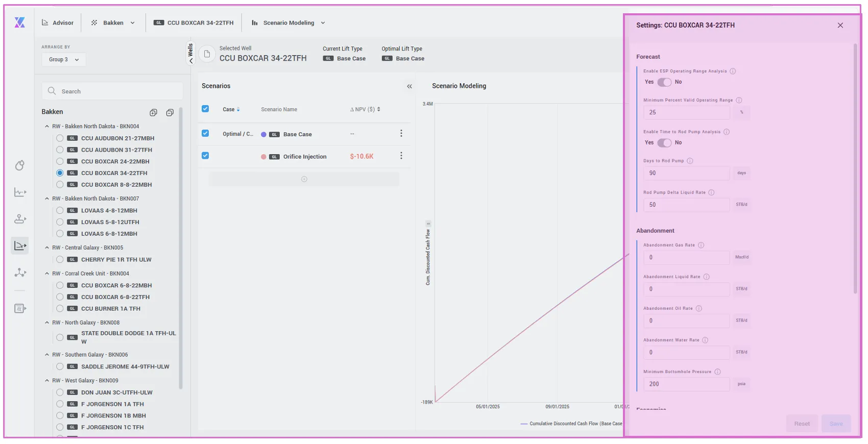Click the line chart icon in sidebar
868x444 pixels.
20,192
